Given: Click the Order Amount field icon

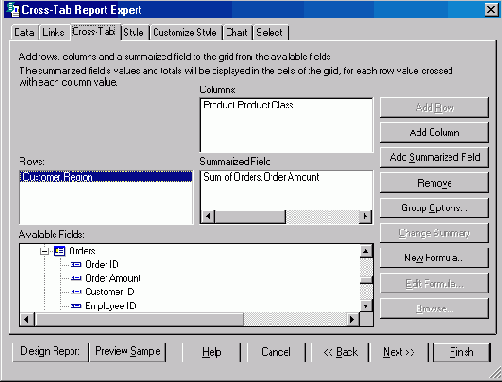Looking at the screenshot, I should point(76,278).
